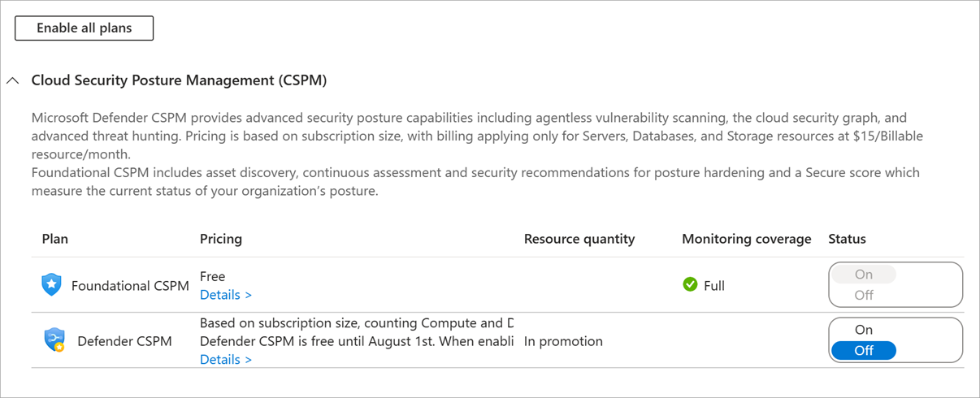This screenshot has width=980, height=398.
Task: Click the Foundational CSPM shield icon
Action: tap(51, 285)
